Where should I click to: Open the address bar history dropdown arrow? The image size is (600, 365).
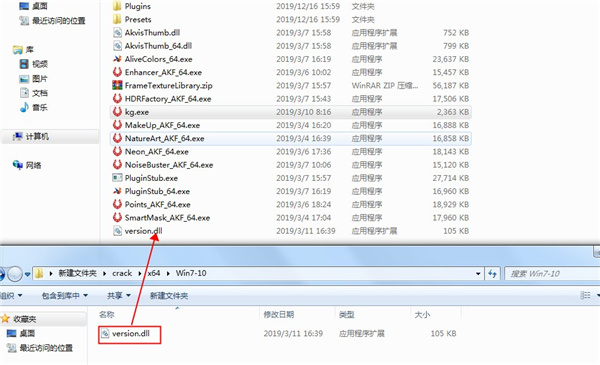478,274
